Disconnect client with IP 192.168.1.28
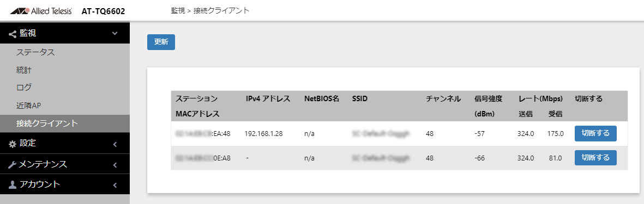 [x=595, y=133]
